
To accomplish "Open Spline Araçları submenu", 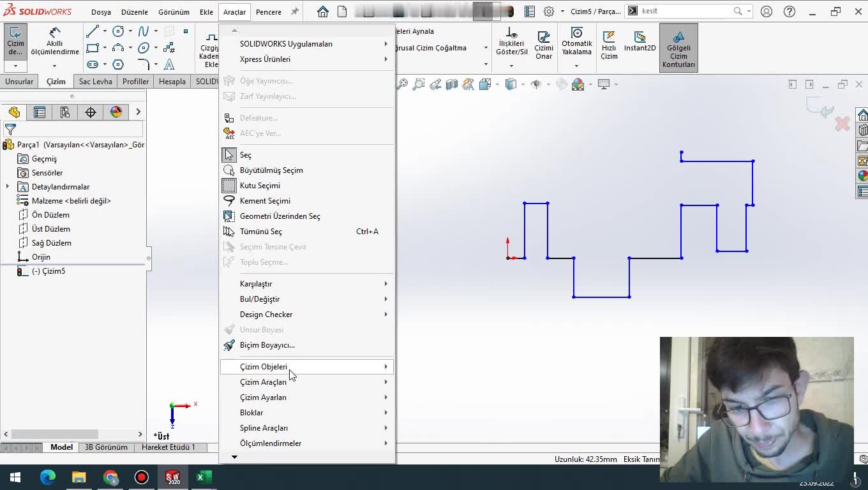I will tap(307, 428).
